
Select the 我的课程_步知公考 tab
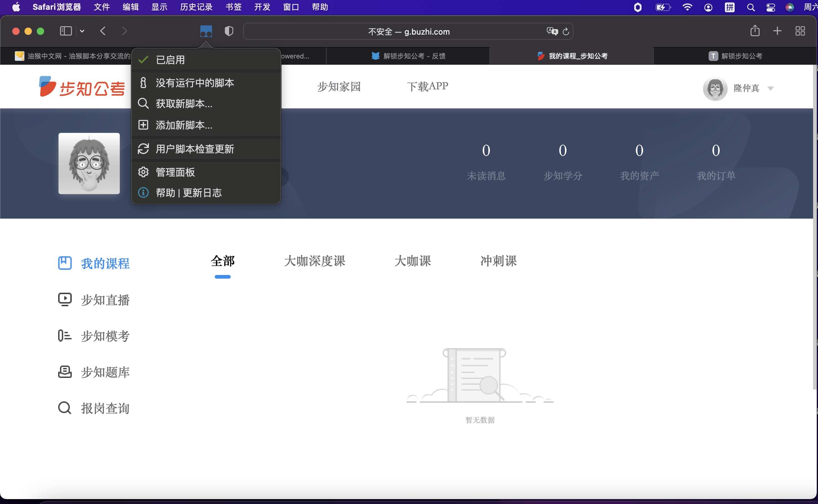point(572,56)
